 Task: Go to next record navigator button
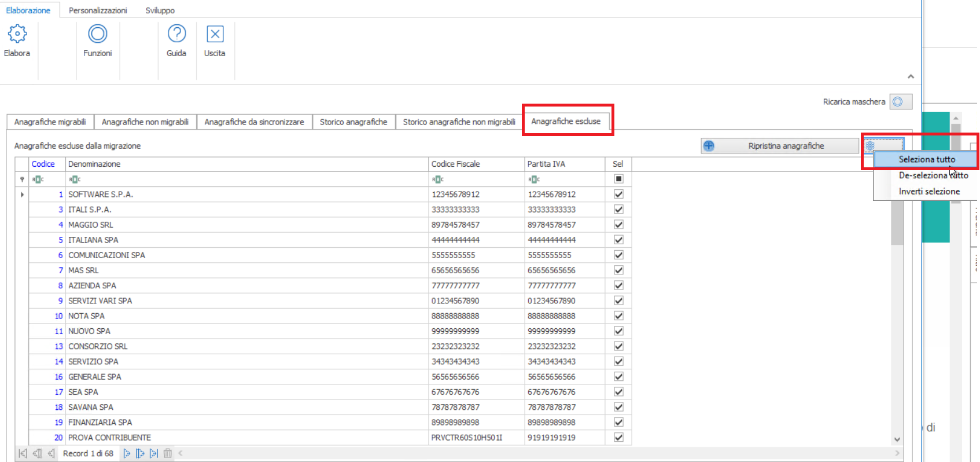click(127, 453)
